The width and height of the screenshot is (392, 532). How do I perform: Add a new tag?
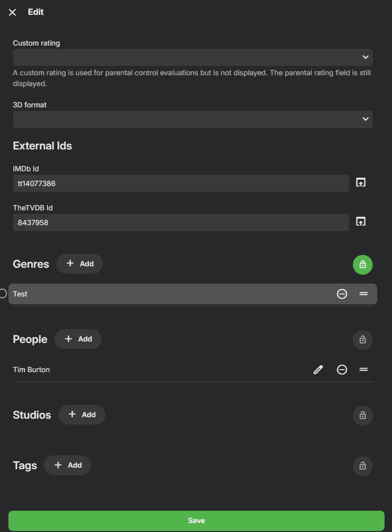(x=67, y=465)
